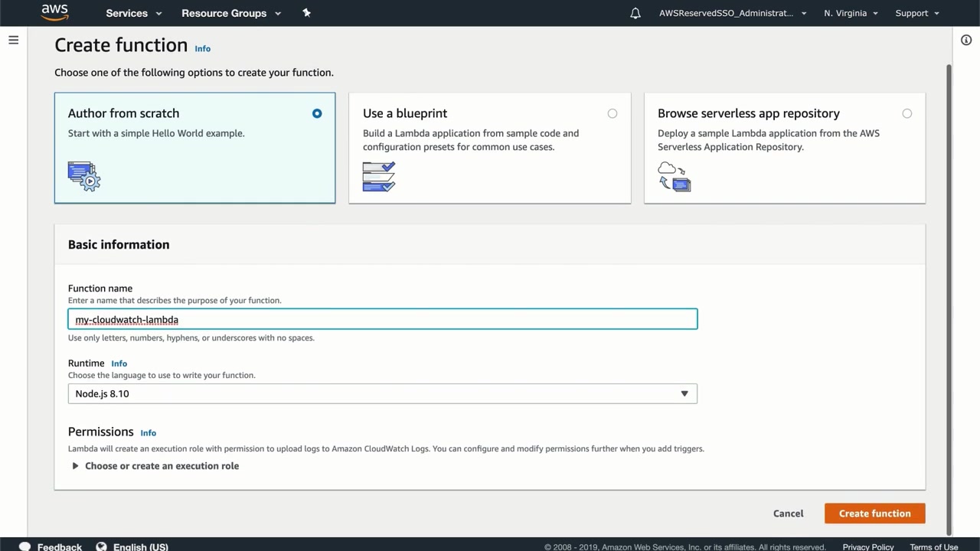Image resolution: width=980 pixels, height=551 pixels.
Task: Click the Use a blueprint checklist icon
Action: point(379,176)
